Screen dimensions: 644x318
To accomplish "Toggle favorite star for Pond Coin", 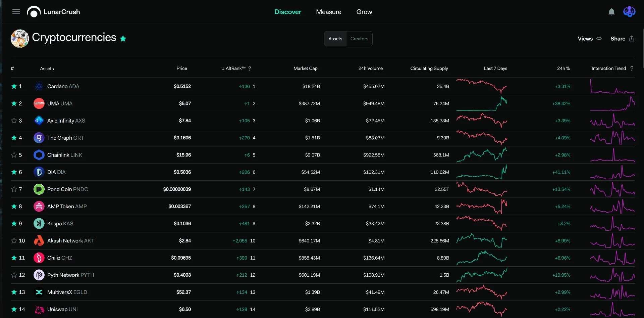I will point(14,189).
